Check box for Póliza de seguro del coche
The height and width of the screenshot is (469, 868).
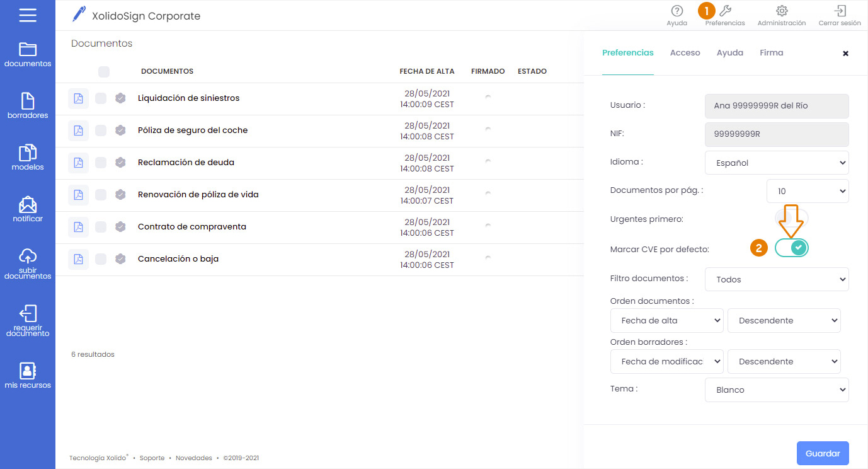(101, 130)
